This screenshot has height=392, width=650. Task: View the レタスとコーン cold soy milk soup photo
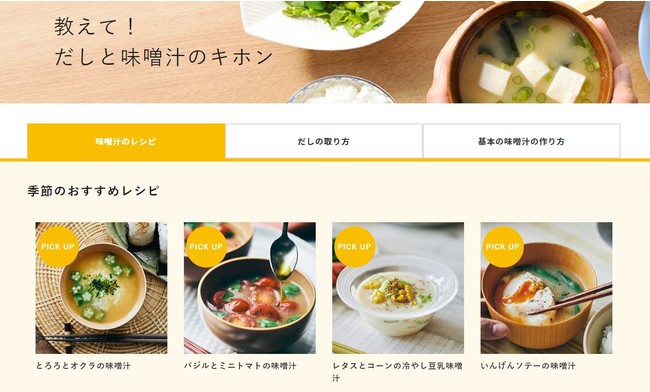click(398, 288)
